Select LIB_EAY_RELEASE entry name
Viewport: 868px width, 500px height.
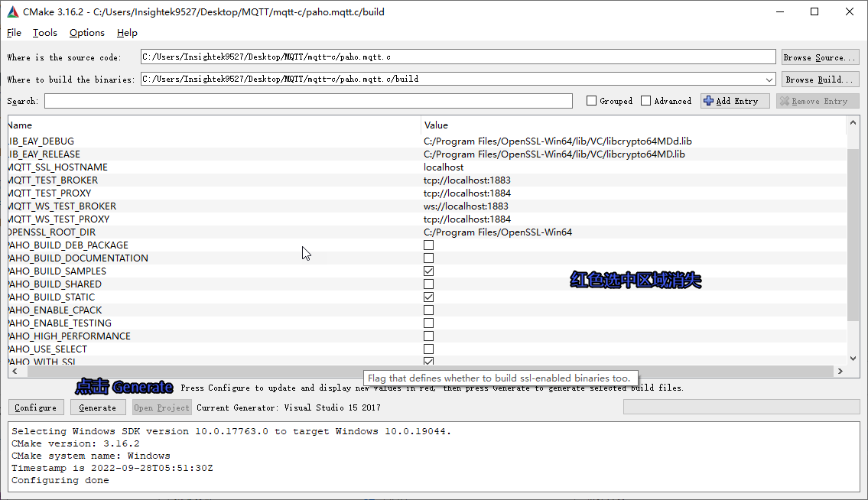[x=44, y=154]
